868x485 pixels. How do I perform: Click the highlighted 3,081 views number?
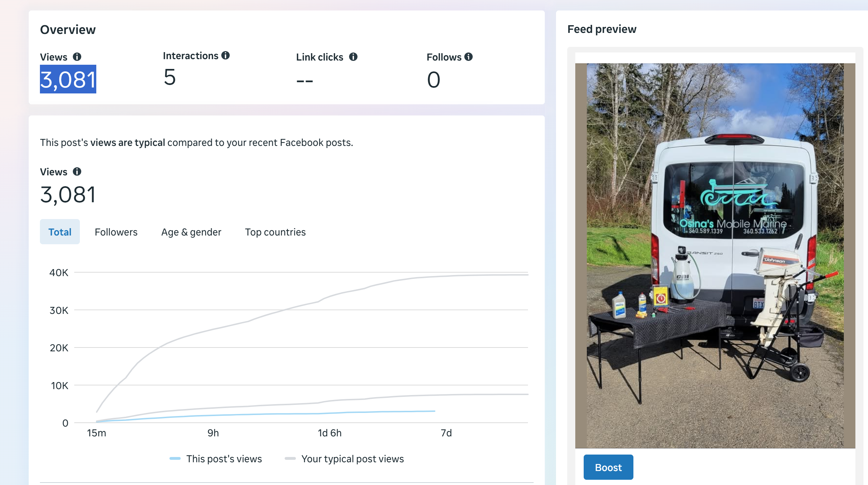68,79
